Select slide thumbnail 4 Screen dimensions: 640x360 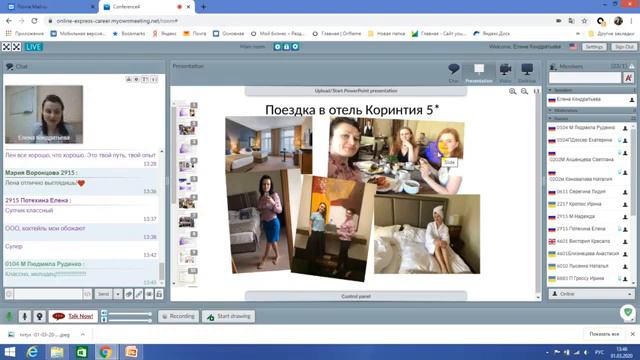187,166
